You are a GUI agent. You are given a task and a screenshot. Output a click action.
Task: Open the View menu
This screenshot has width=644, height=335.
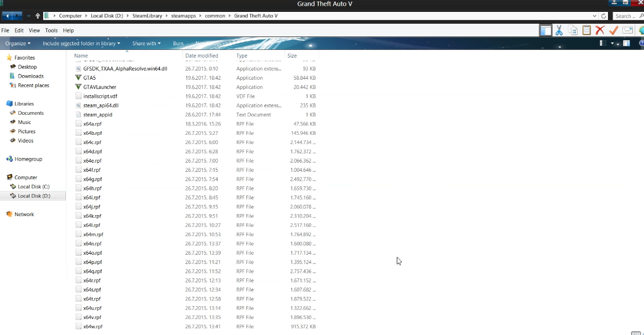click(34, 30)
